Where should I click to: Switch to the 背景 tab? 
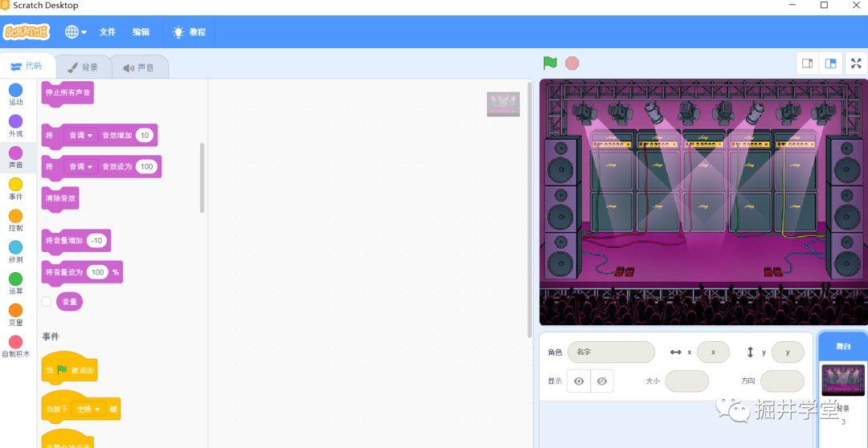click(83, 67)
